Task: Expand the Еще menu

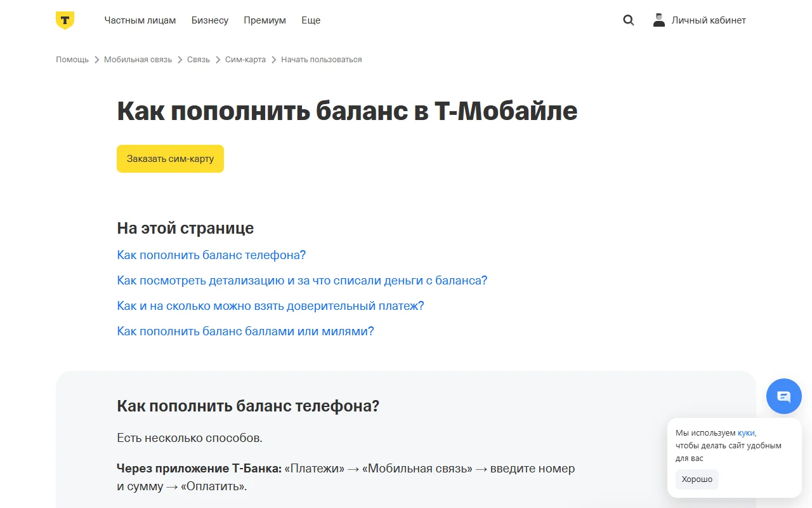Action: [x=311, y=20]
